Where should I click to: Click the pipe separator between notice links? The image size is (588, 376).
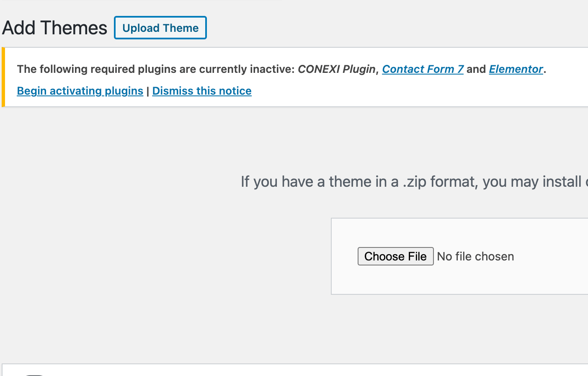148,91
